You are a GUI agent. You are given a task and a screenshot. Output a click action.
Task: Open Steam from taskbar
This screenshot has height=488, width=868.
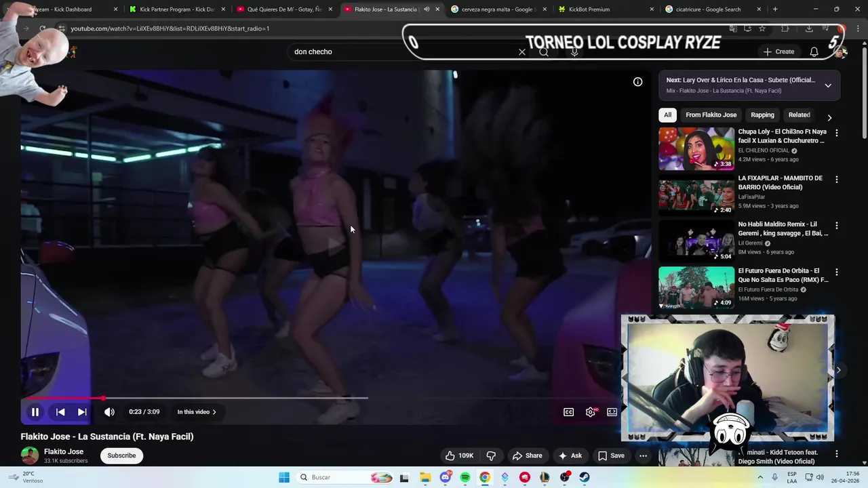[585, 477]
